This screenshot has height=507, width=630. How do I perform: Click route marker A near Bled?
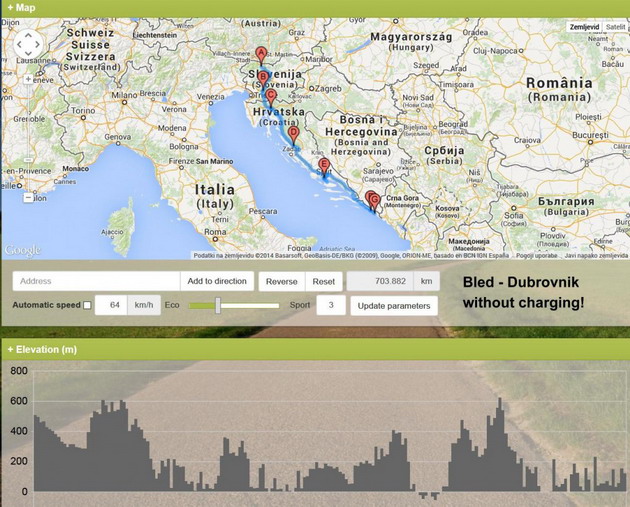click(x=262, y=54)
